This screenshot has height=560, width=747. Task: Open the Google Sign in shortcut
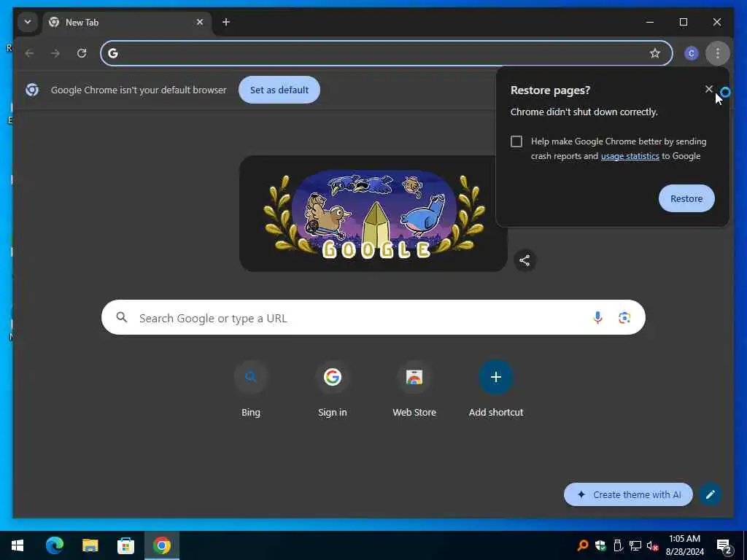click(333, 389)
